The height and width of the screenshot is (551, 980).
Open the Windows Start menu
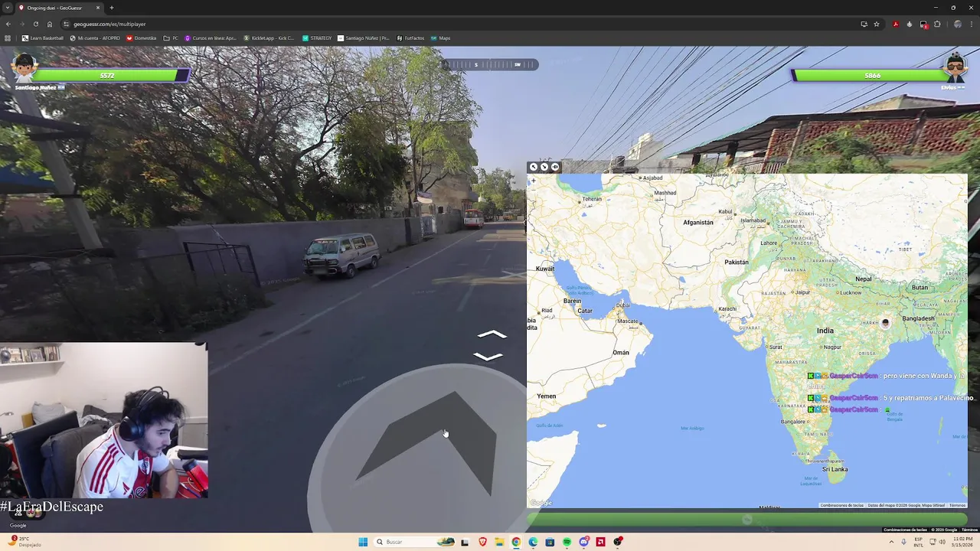(x=363, y=542)
